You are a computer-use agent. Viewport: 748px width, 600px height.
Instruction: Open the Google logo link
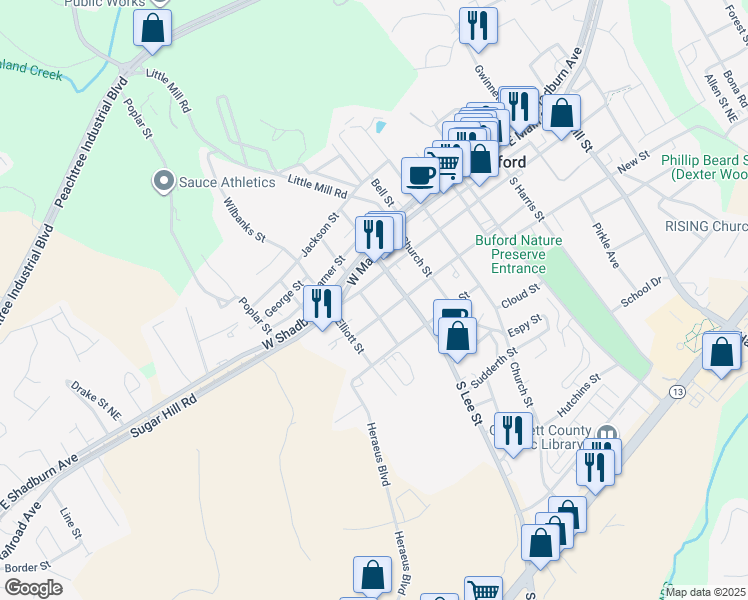tap(33, 588)
